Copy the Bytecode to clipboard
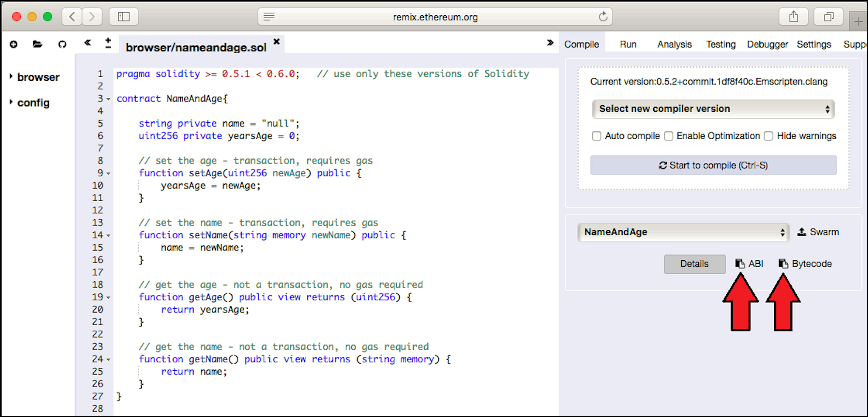The height and width of the screenshot is (417, 868). tap(805, 264)
